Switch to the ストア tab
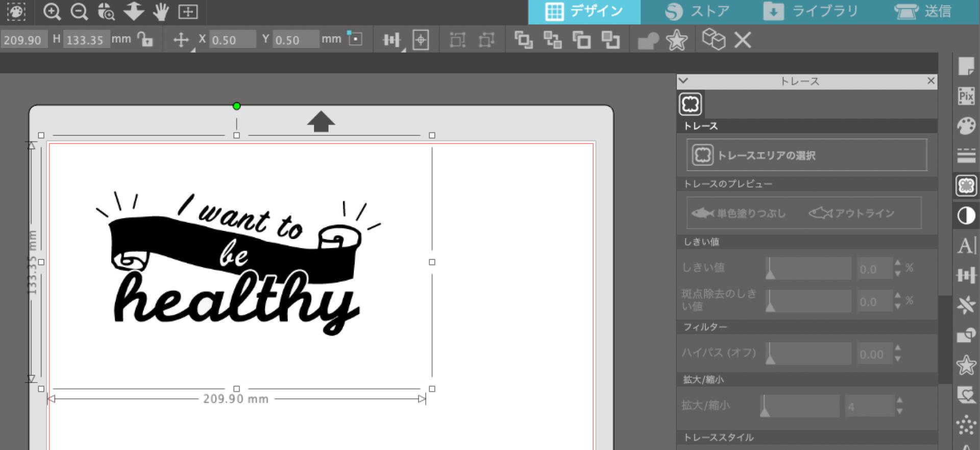Viewport: 980px width, 450px height. (x=698, y=11)
